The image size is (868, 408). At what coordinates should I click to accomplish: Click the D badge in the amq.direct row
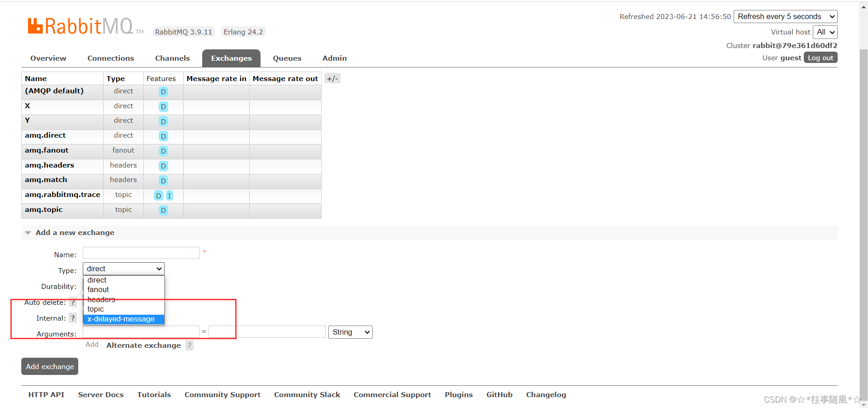pos(163,136)
